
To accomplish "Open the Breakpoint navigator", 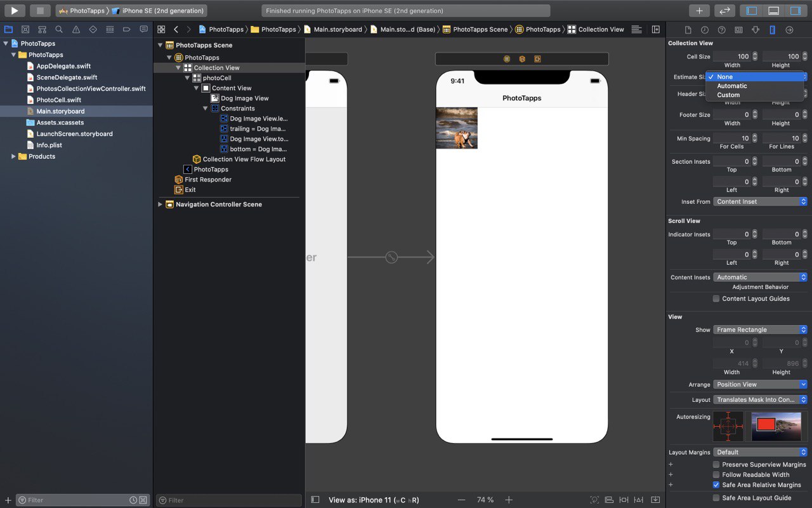I will 127,29.
